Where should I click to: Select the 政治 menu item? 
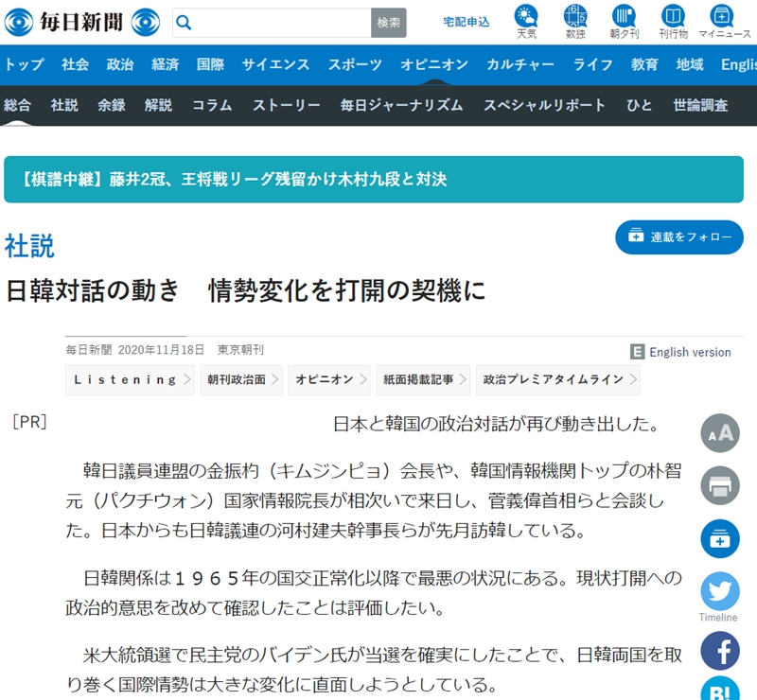coord(120,64)
